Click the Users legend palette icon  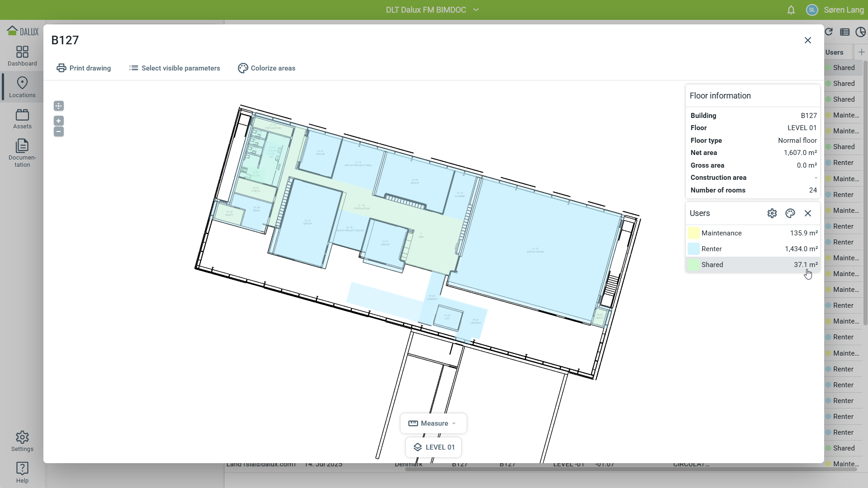click(790, 213)
